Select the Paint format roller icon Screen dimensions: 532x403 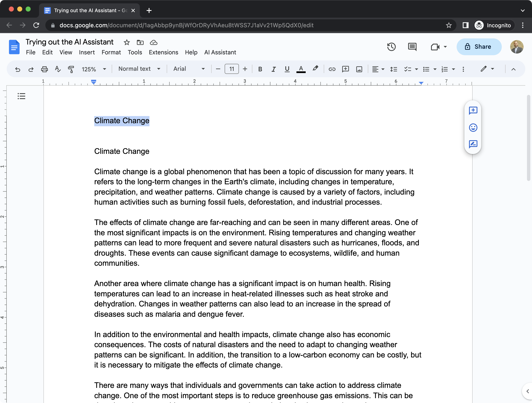point(71,69)
